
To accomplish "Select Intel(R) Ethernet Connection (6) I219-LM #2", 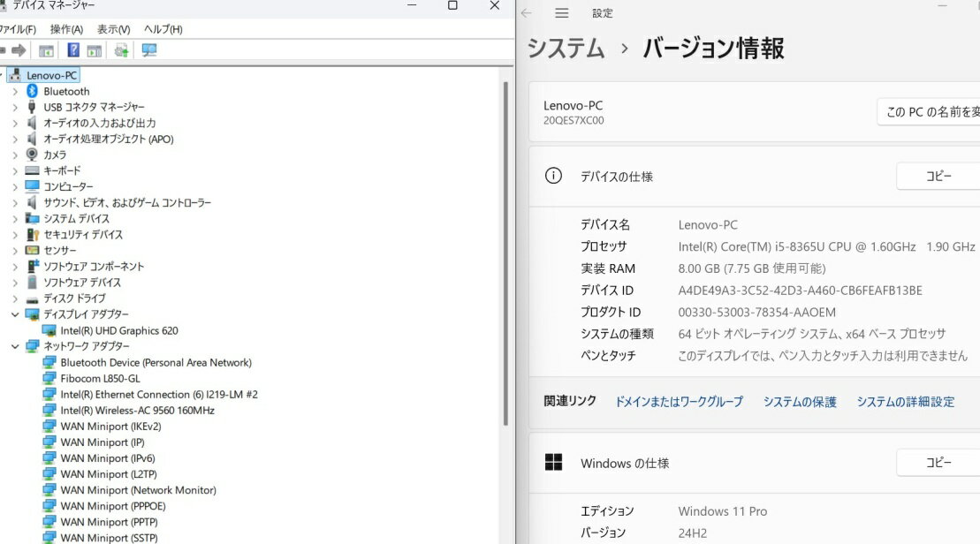I will coord(159,394).
